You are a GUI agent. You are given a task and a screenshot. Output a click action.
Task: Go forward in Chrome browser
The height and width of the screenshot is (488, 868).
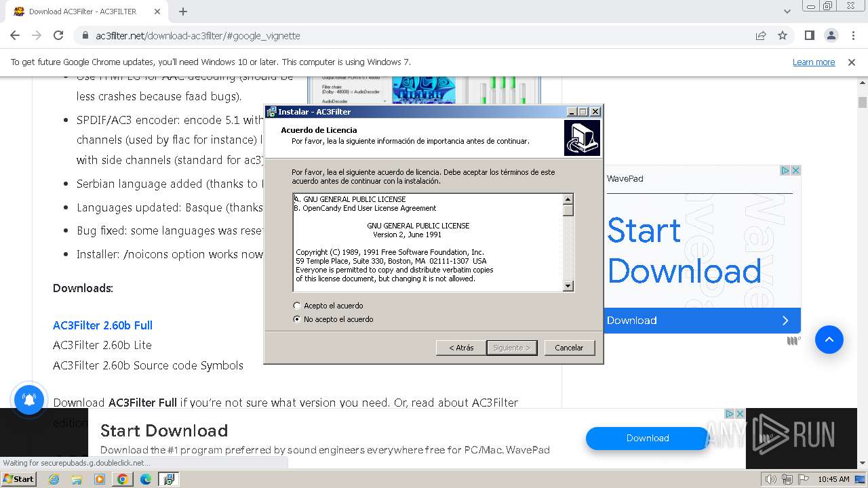coord(37,35)
